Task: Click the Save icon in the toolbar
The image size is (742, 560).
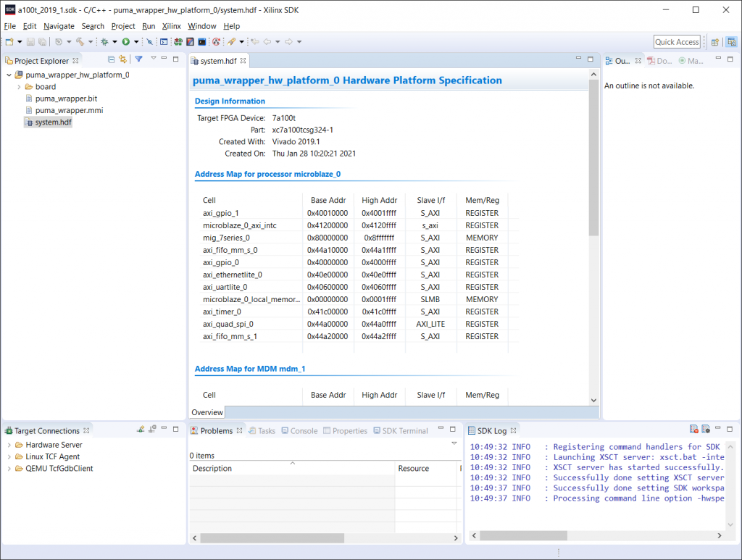Action: click(30, 41)
